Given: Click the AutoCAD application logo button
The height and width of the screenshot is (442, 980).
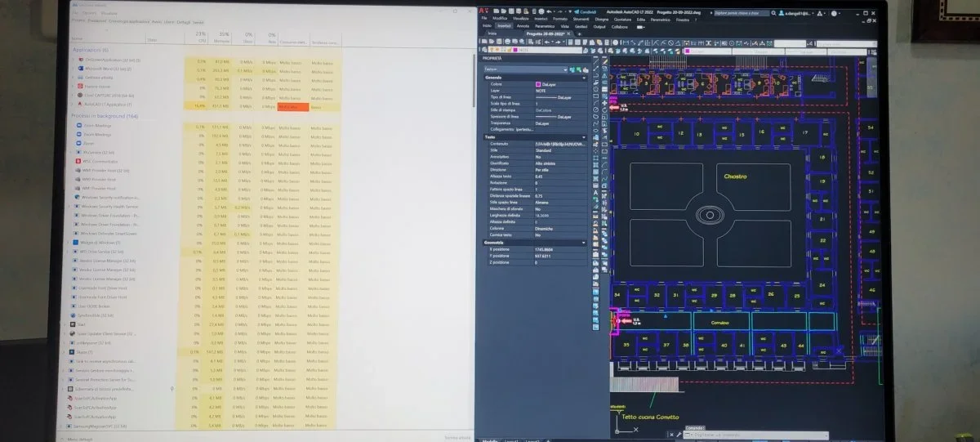Looking at the screenshot, I should pyautogui.click(x=483, y=11).
